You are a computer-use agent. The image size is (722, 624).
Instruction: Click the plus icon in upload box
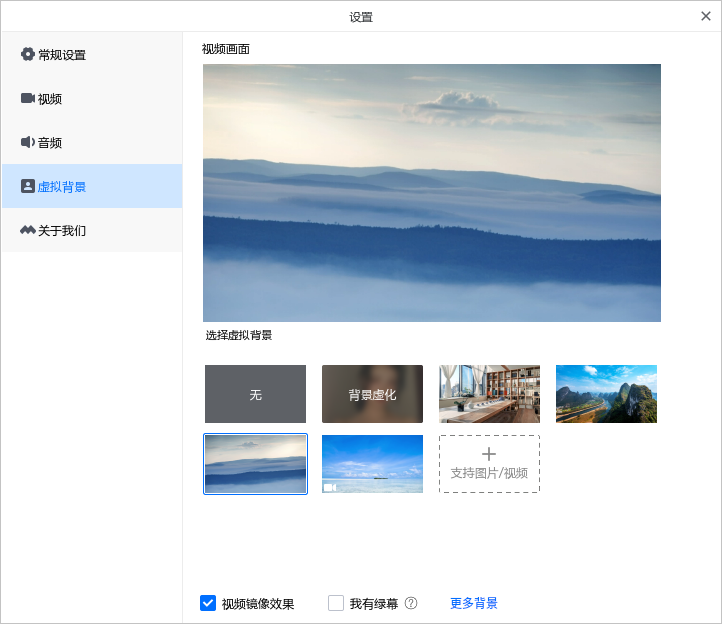click(x=489, y=454)
